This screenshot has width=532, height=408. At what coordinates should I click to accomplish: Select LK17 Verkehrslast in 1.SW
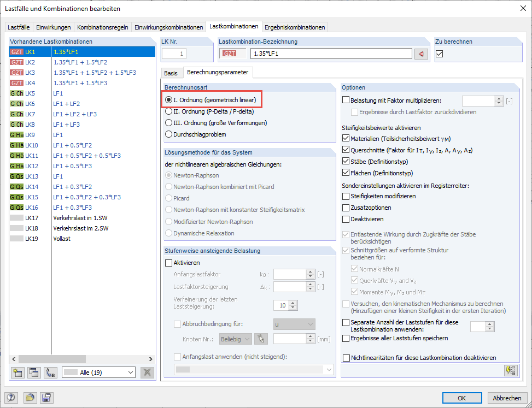click(82, 218)
